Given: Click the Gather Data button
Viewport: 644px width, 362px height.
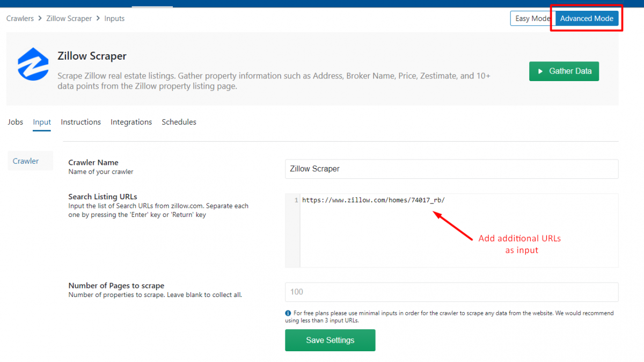Looking at the screenshot, I should [x=564, y=71].
